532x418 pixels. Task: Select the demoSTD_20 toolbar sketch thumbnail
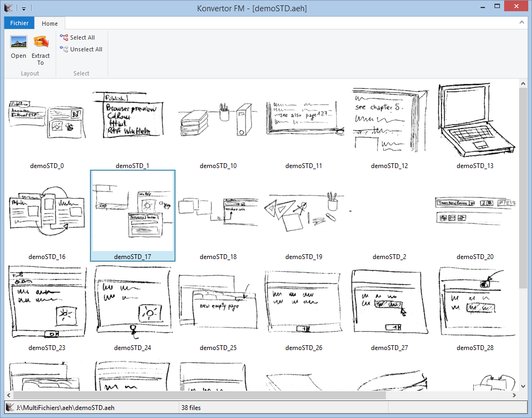pos(475,211)
